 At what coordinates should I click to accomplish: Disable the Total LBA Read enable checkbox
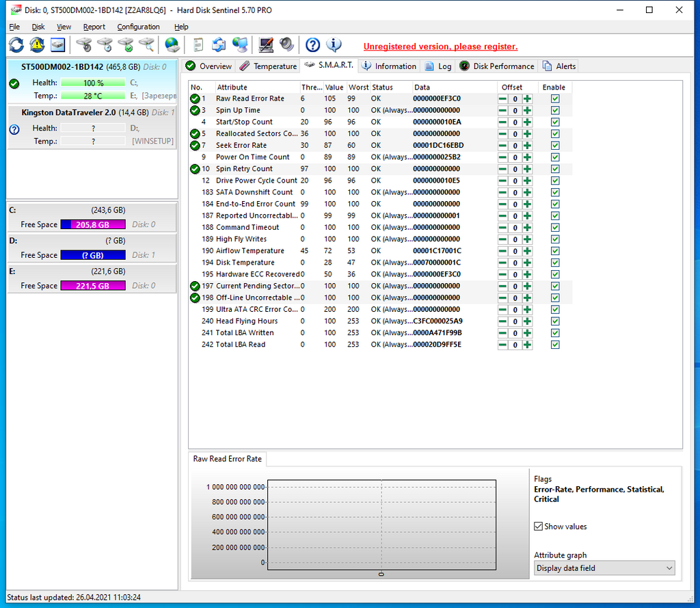click(554, 345)
